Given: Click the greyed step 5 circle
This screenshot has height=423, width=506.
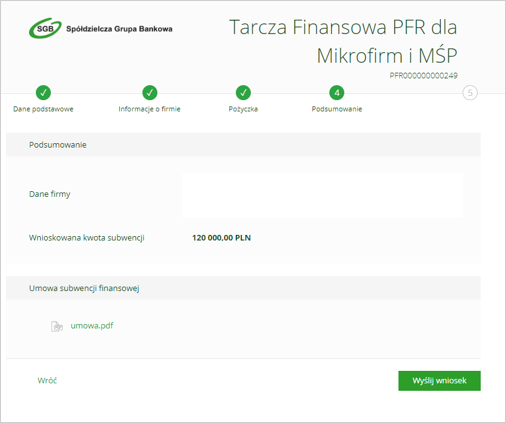Looking at the screenshot, I should click(470, 93).
